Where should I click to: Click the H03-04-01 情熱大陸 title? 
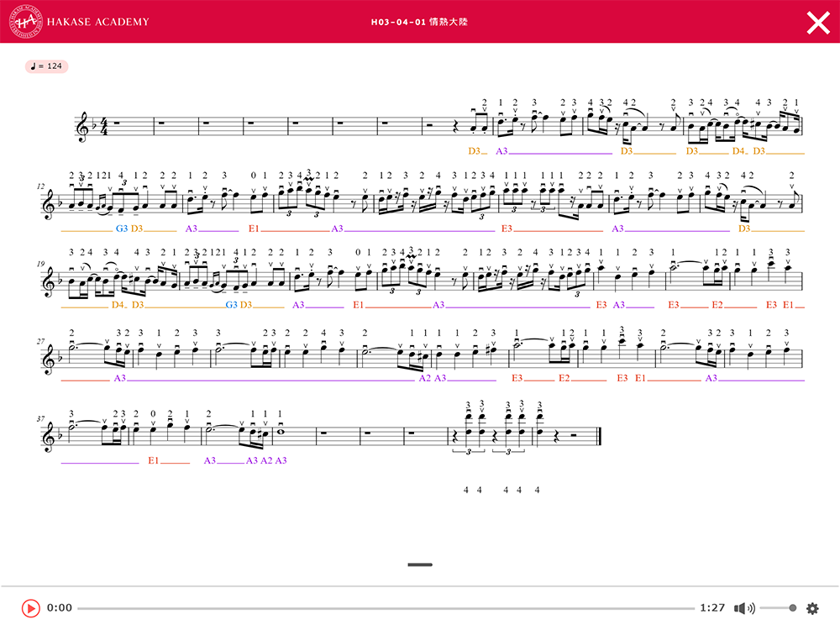pos(419,22)
